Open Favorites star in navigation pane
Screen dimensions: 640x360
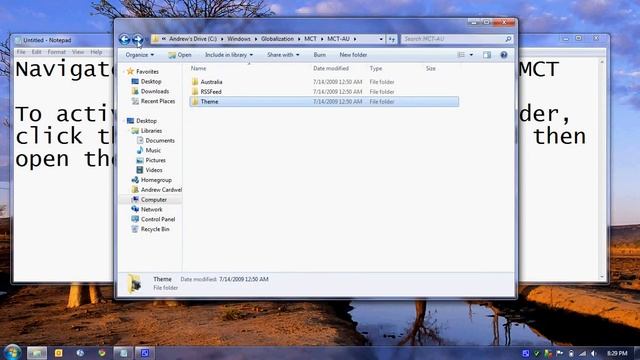(130, 71)
